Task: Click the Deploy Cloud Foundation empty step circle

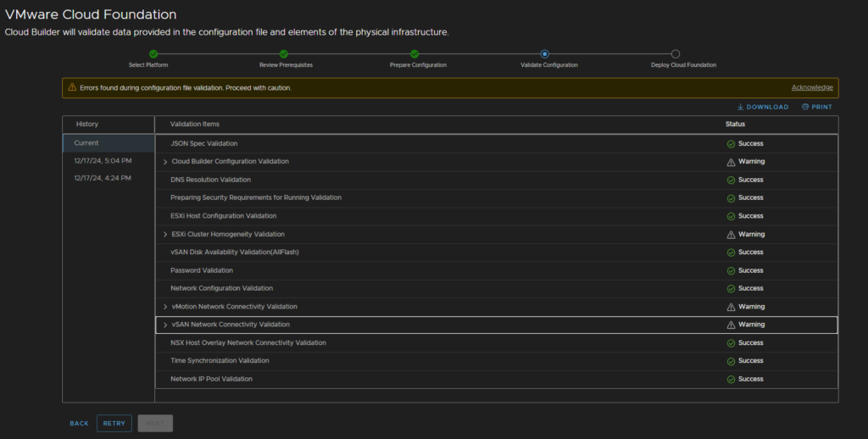Action: [x=676, y=53]
